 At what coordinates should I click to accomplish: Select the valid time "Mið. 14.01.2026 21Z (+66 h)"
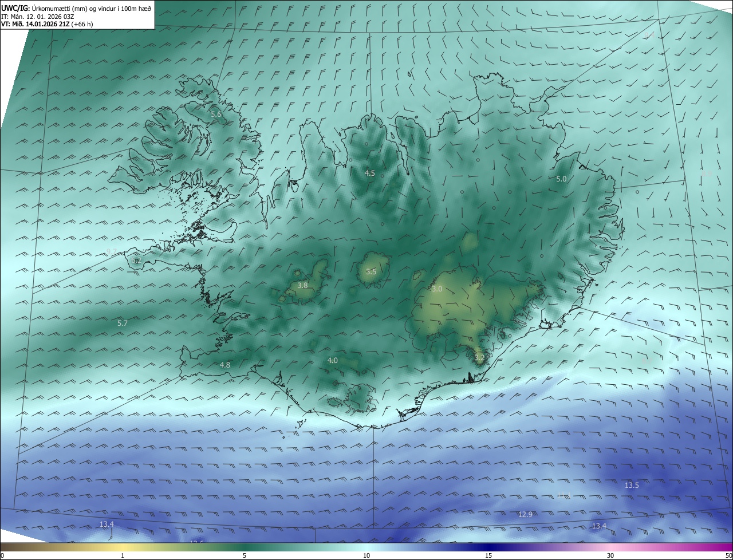click(x=52, y=24)
